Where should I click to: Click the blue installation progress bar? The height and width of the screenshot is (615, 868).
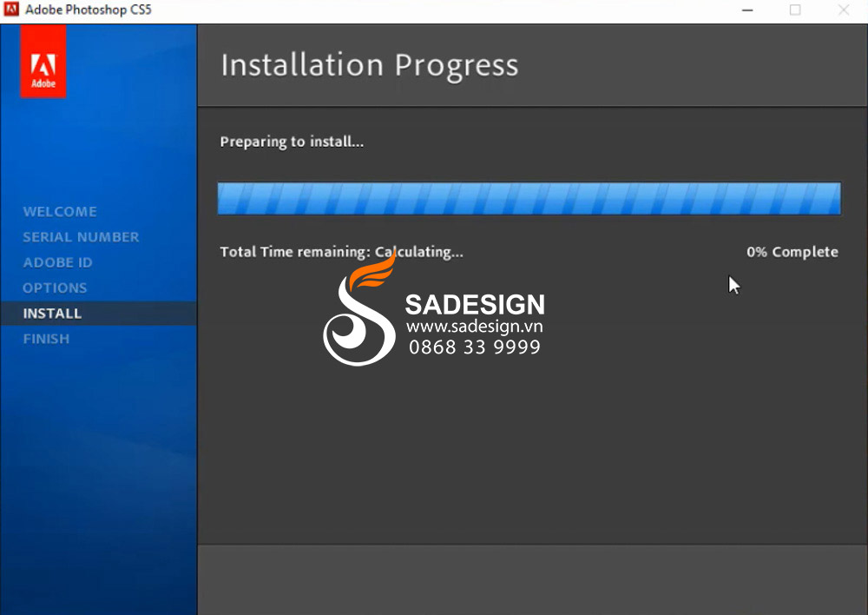529,198
